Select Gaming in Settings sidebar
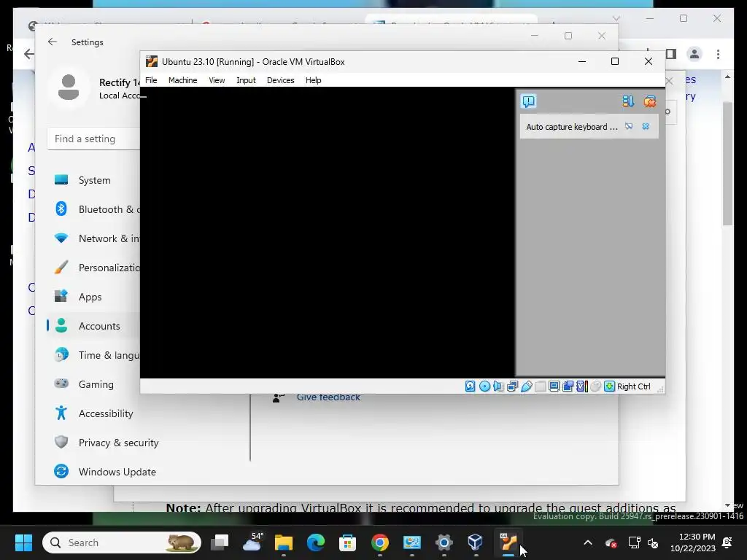The width and height of the screenshot is (747, 560). pyautogui.click(x=94, y=384)
